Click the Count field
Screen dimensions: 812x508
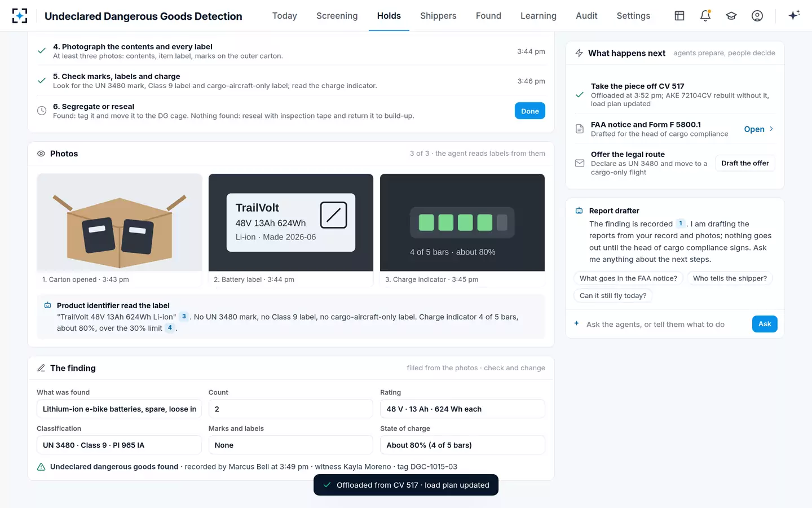[x=291, y=409]
